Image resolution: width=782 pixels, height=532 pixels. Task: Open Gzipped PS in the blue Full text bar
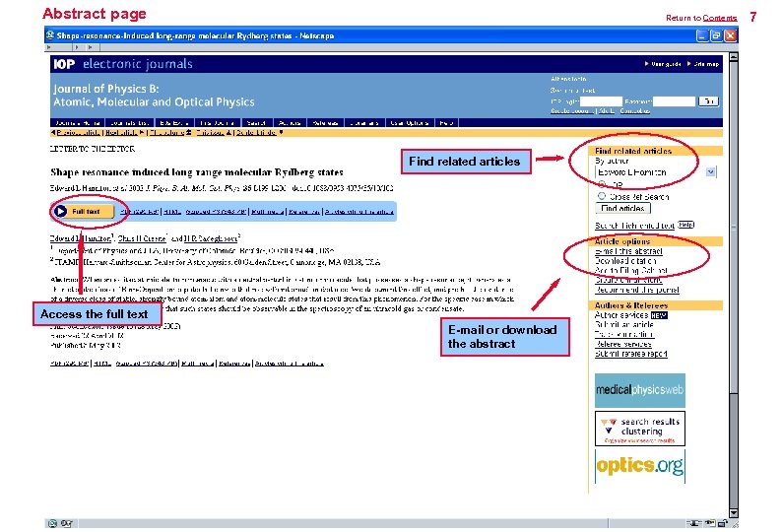(216, 212)
